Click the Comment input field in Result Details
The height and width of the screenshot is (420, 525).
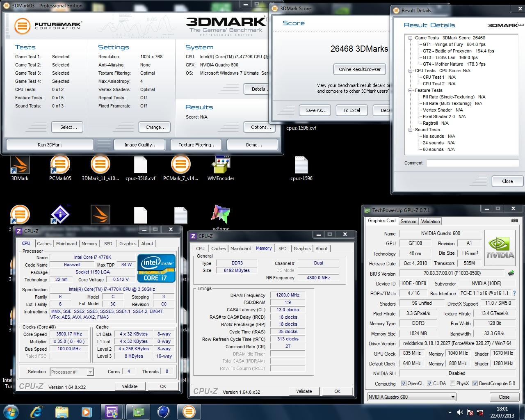tap(473, 163)
